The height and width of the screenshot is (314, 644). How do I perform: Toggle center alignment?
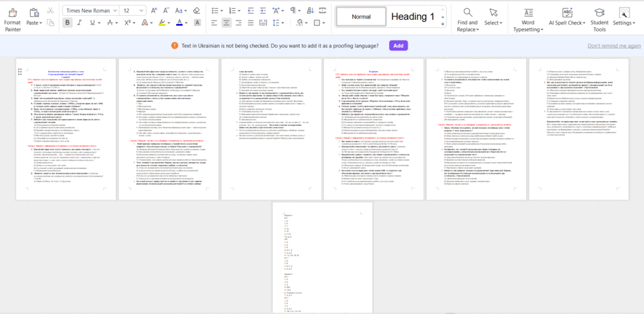point(226,23)
